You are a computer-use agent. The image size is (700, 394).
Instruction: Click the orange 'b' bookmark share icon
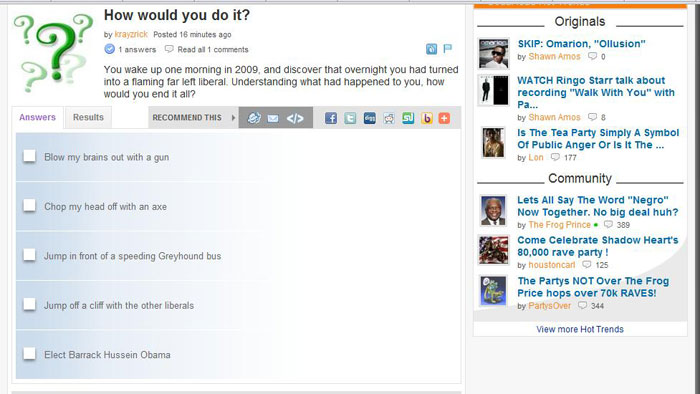point(427,118)
